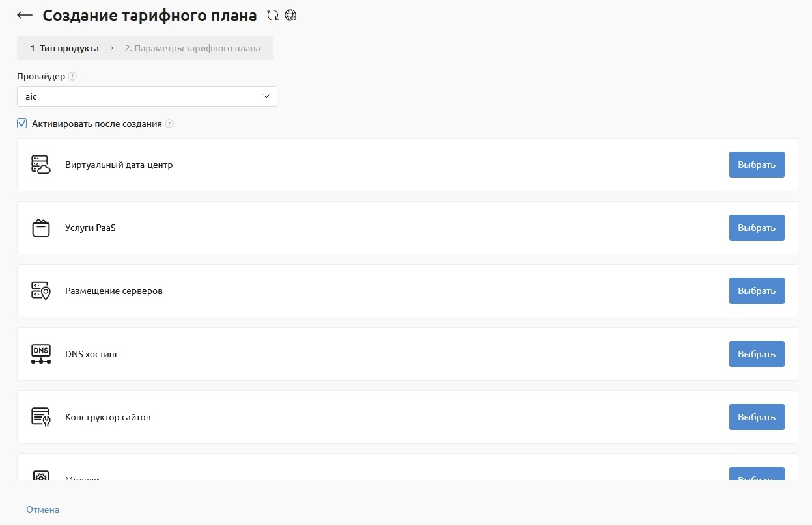This screenshot has width=812, height=525.
Task: Go to step 2. Параметры тарифного плана
Action: pyautogui.click(x=192, y=48)
